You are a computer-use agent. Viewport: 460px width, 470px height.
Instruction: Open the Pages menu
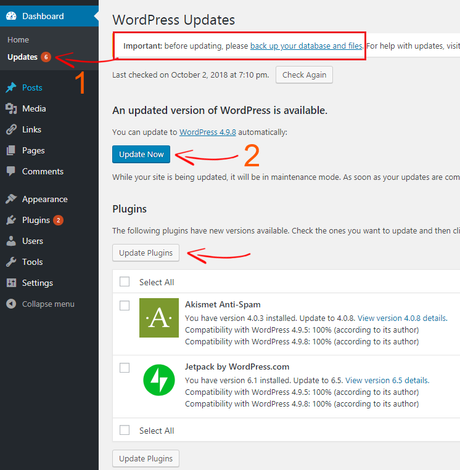33,151
